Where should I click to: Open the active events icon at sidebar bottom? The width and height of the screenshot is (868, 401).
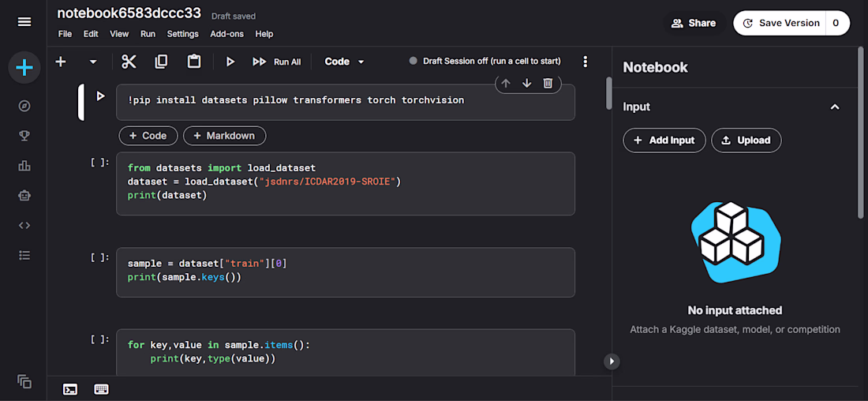[x=24, y=381]
